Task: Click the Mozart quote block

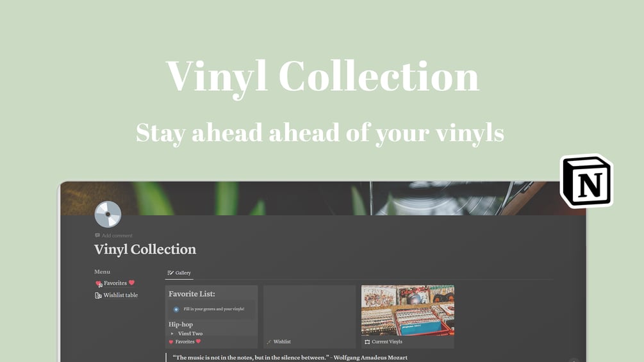Action: pyautogui.click(x=290, y=358)
